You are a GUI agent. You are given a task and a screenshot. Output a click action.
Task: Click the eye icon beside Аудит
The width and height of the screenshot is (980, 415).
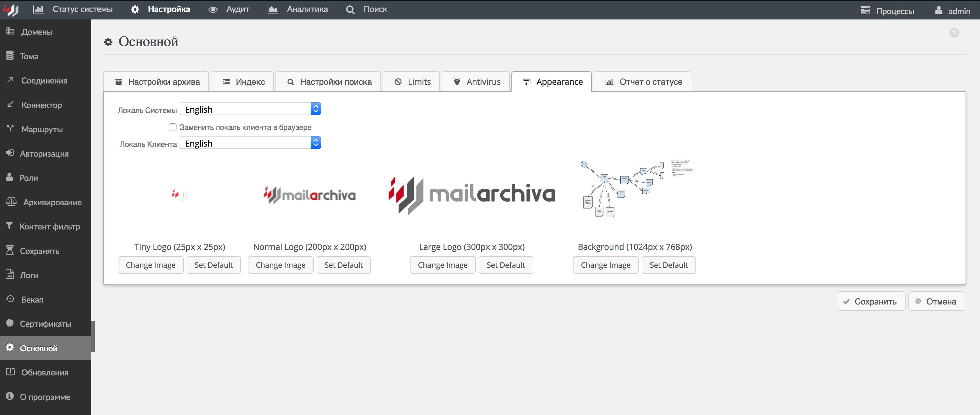[x=213, y=9]
